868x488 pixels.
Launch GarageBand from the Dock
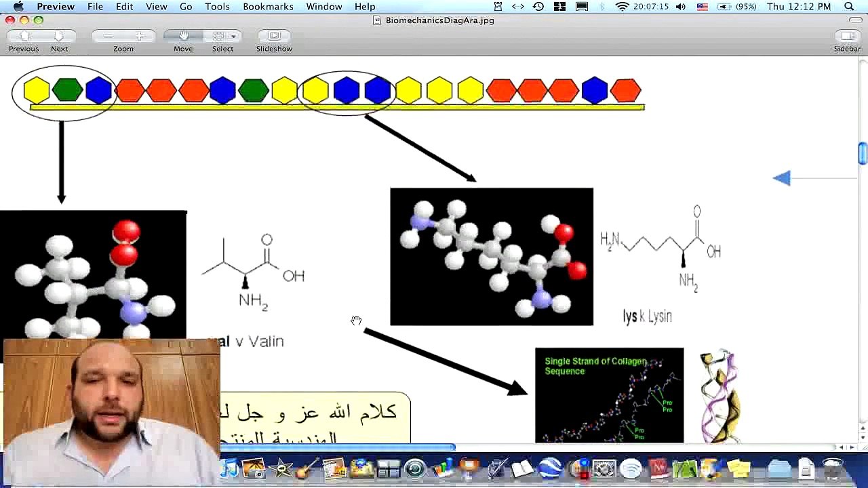[x=307, y=468]
